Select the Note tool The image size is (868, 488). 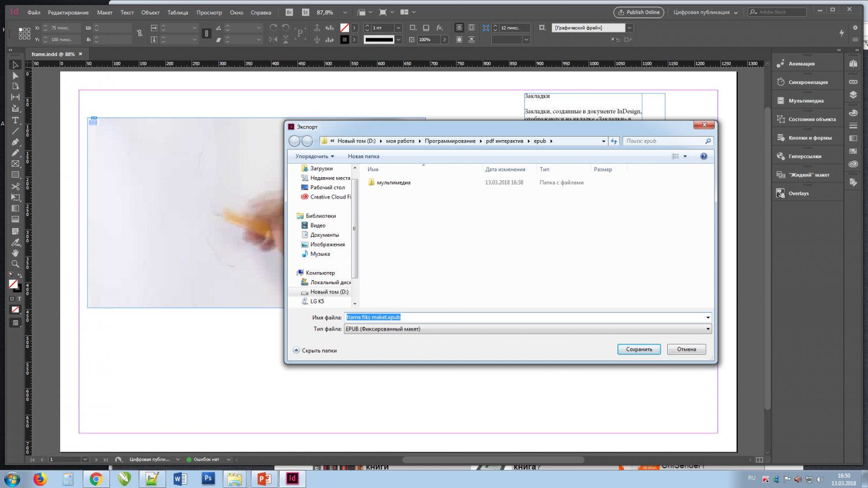[x=16, y=231]
